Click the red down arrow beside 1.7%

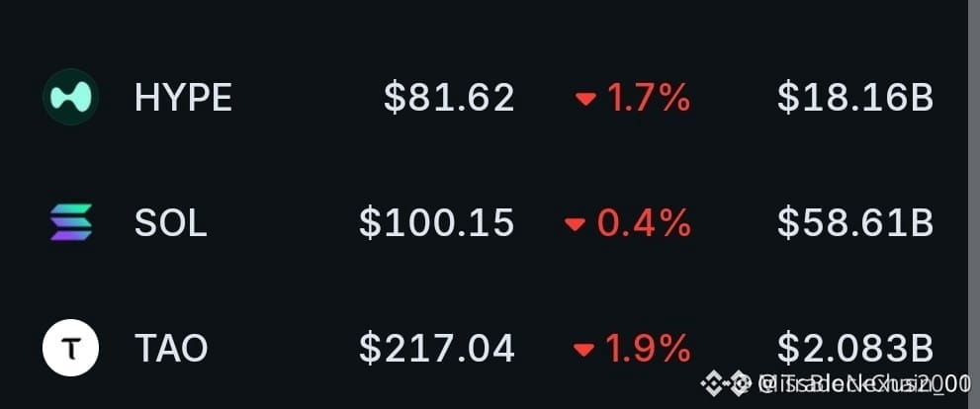(x=585, y=99)
